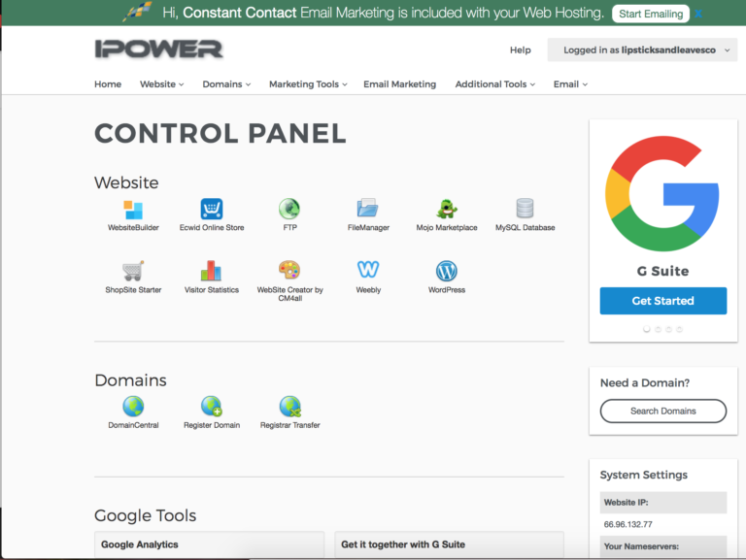Image resolution: width=746 pixels, height=560 pixels.
Task: Click the Register Domain icon
Action: [211, 406]
